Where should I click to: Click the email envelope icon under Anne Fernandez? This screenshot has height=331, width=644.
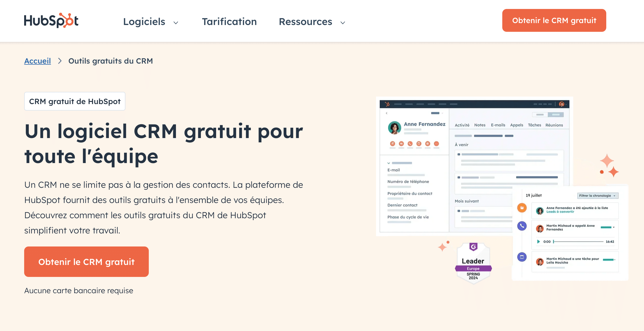click(401, 143)
